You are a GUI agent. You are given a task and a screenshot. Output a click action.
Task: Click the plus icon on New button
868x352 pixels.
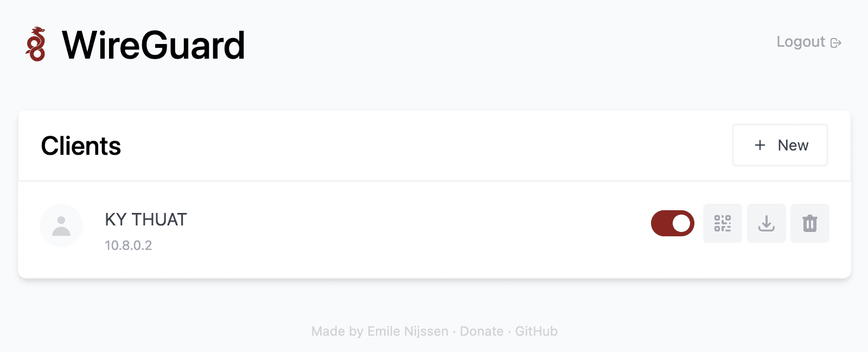coord(759,145)
